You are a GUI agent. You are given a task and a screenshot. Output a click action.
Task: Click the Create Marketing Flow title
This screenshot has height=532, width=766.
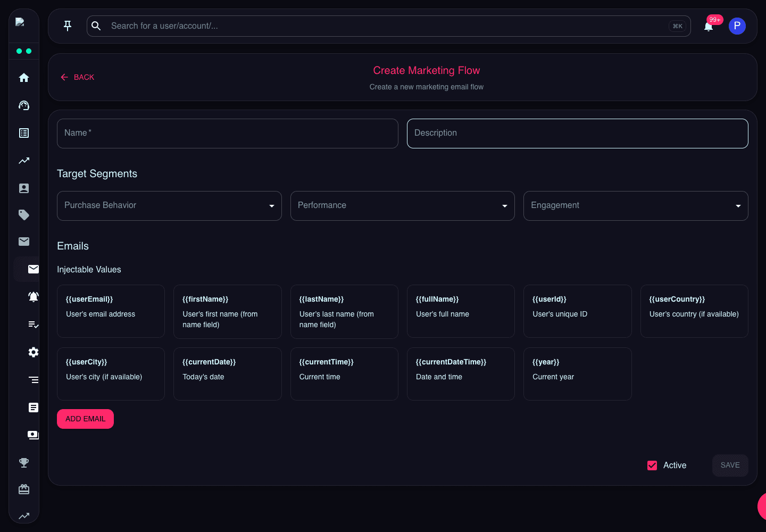point(427,71)
